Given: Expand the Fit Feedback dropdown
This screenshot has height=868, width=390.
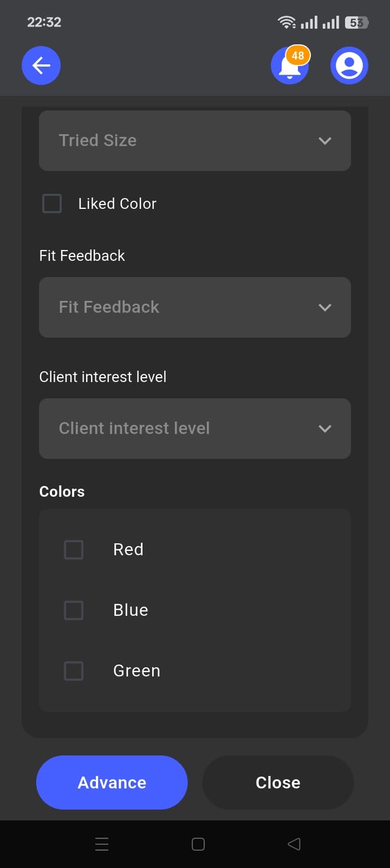Looking at the screenshot, I should (x=195, y=307).
